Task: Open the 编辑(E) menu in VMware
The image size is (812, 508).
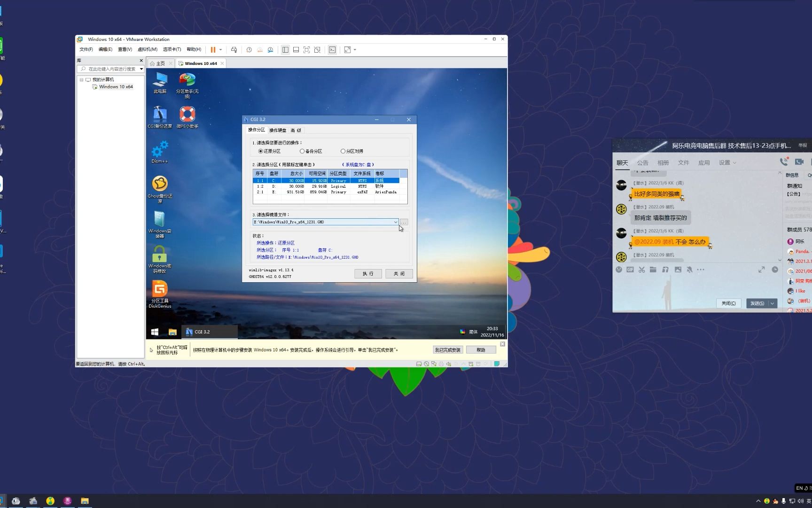Action: tap(105, 49)
